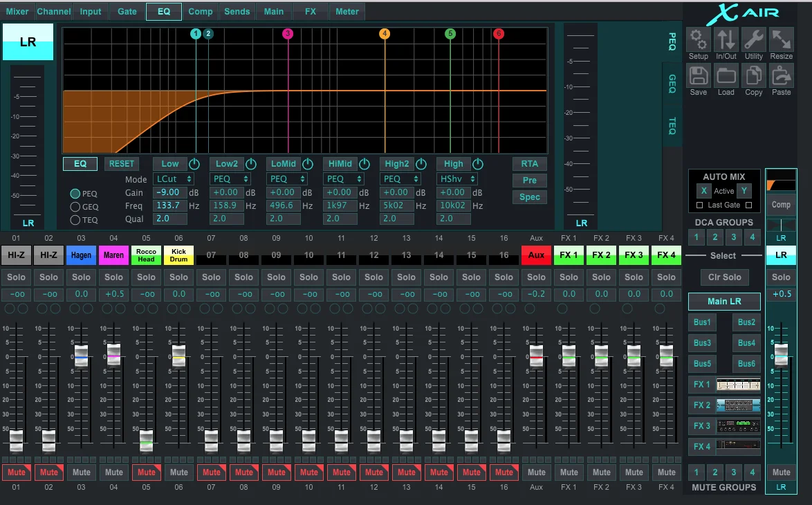Click the Low band Freq field
The width and height of the screenshot is (812, 505).
(169, 206)
